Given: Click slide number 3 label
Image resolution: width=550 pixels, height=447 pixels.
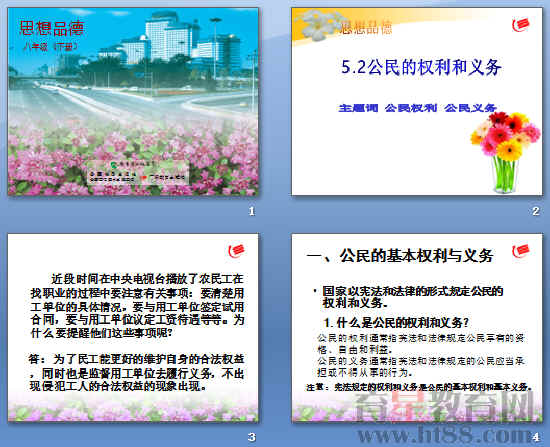Looking at the screenshot, I should [x=251, y=437].
